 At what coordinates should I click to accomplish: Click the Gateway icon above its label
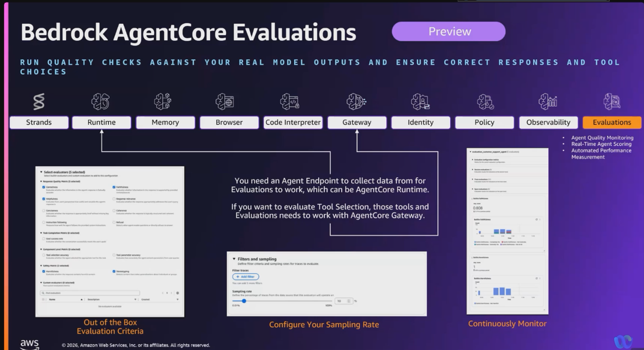[356, 102]
